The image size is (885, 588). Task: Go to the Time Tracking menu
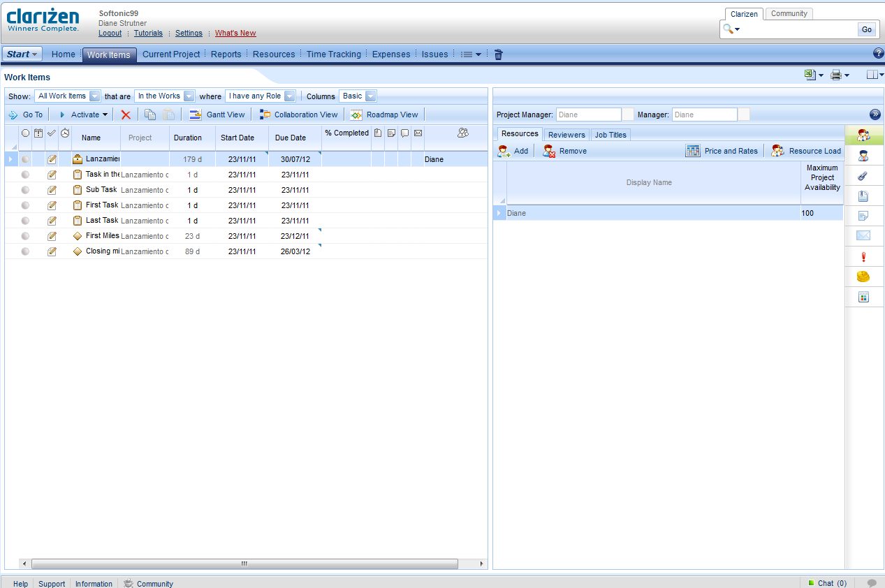pyautogui.click(x=333, y=54)
